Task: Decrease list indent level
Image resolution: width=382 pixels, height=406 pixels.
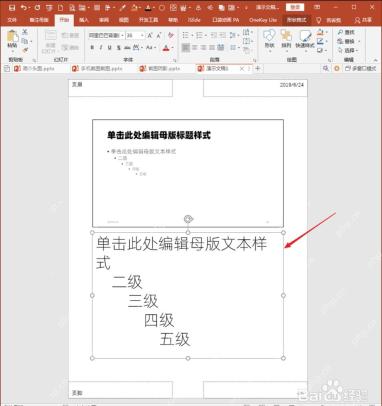Action: [214, 35]
